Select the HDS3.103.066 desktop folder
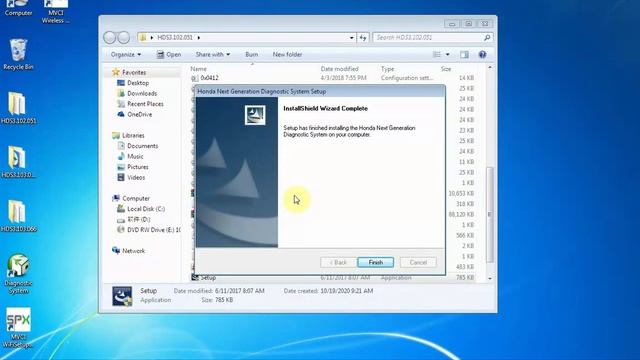Screen dimensions: 640x360 (x=18, y=216)
